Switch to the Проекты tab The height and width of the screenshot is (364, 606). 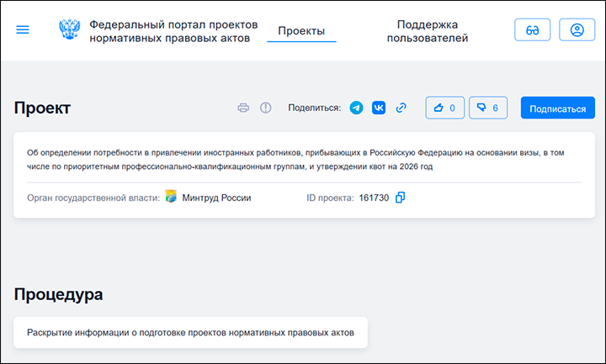(x=301, y=31)
